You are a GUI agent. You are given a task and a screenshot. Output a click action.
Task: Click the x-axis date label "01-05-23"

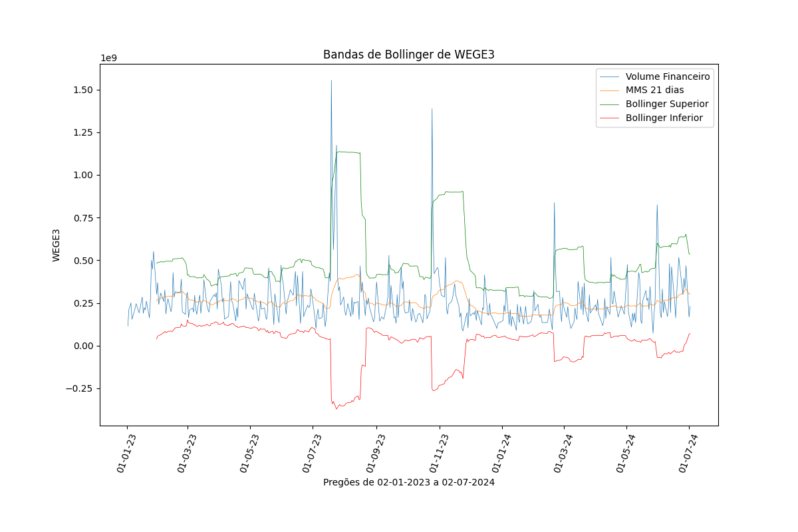pyautogui.click(x=249, y=453)
